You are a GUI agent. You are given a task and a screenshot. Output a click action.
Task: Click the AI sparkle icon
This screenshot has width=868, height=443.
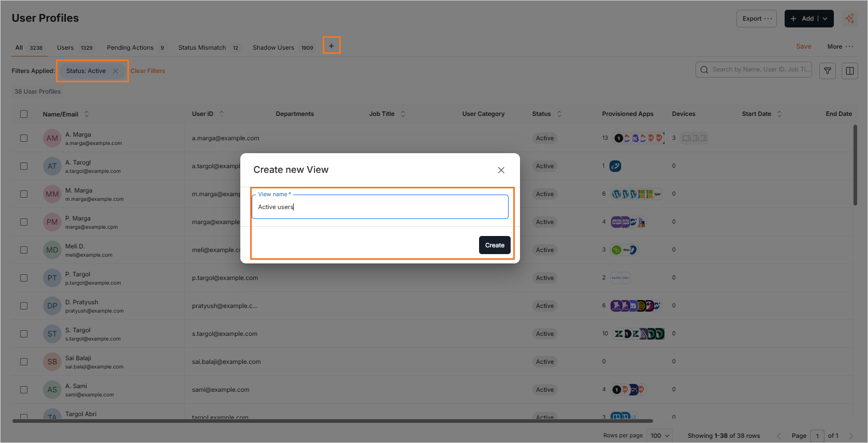850,19
